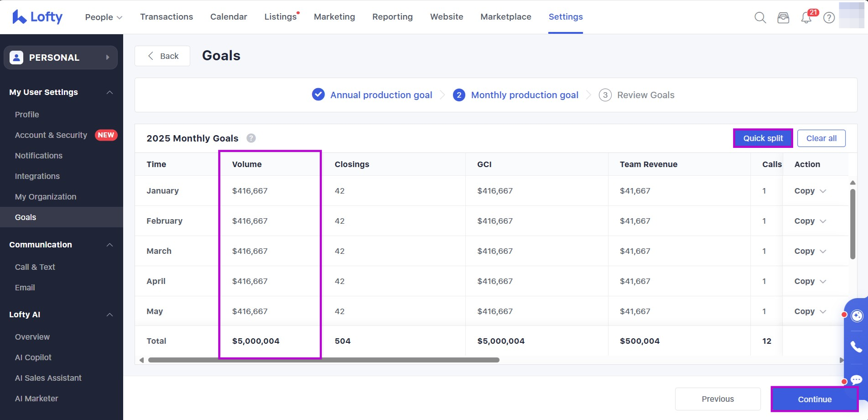Open notifications bell with 21 badge
The image size is (868, 420).
coord(806,18)
